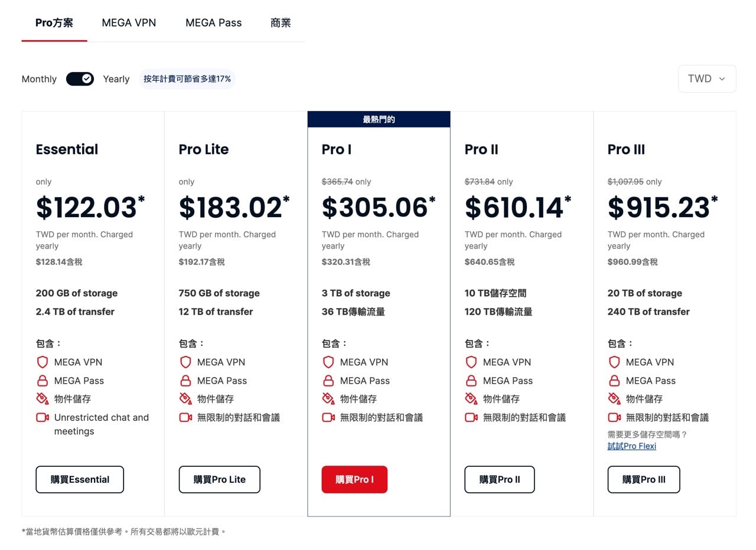Click the Unrestricted chat and meetings text

pos(102,424)
